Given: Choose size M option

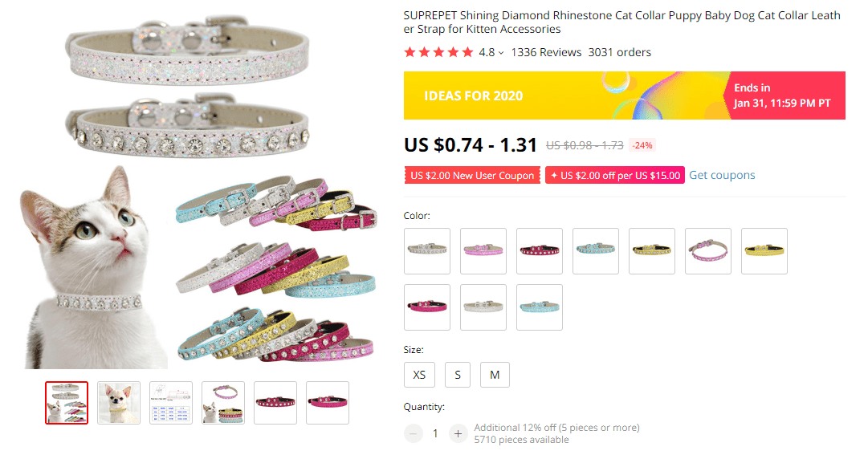Looking at the screenshot, I should pos(495,375).
